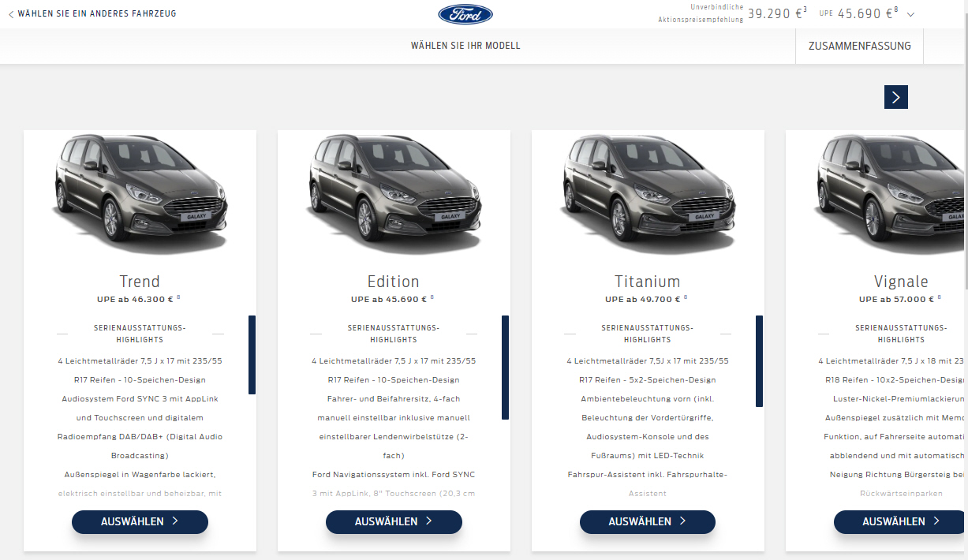
Task: Expand the price details chevron in the header
Action: point(910,14)
